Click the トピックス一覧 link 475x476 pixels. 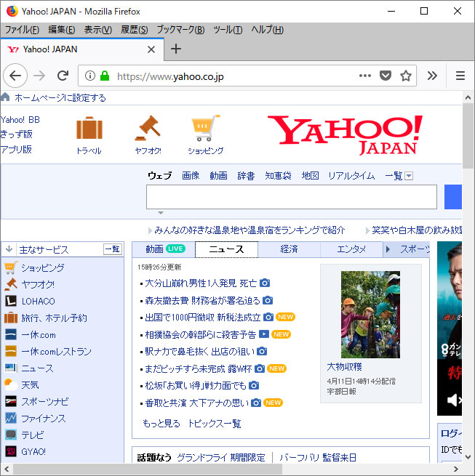(215, 423)
